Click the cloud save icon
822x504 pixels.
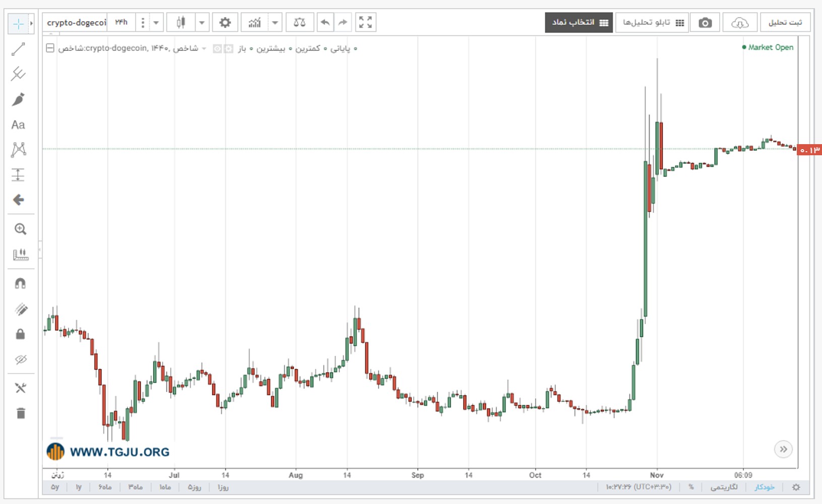(x=740, y=23)
